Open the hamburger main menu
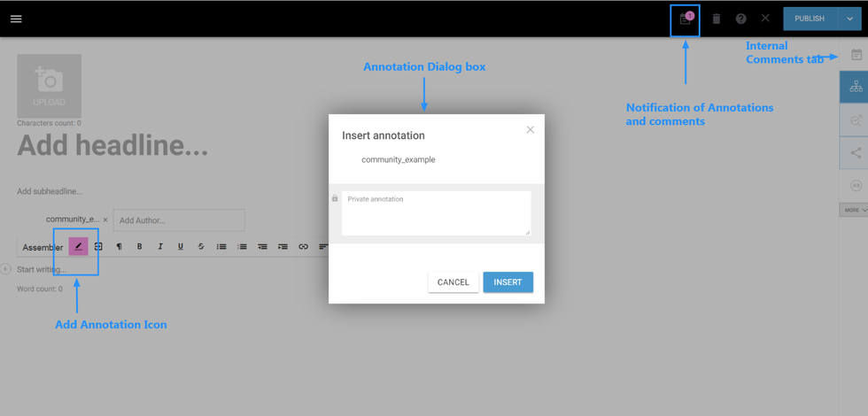The height and width of the screenshot is (416, 868). tap(16, 19)
